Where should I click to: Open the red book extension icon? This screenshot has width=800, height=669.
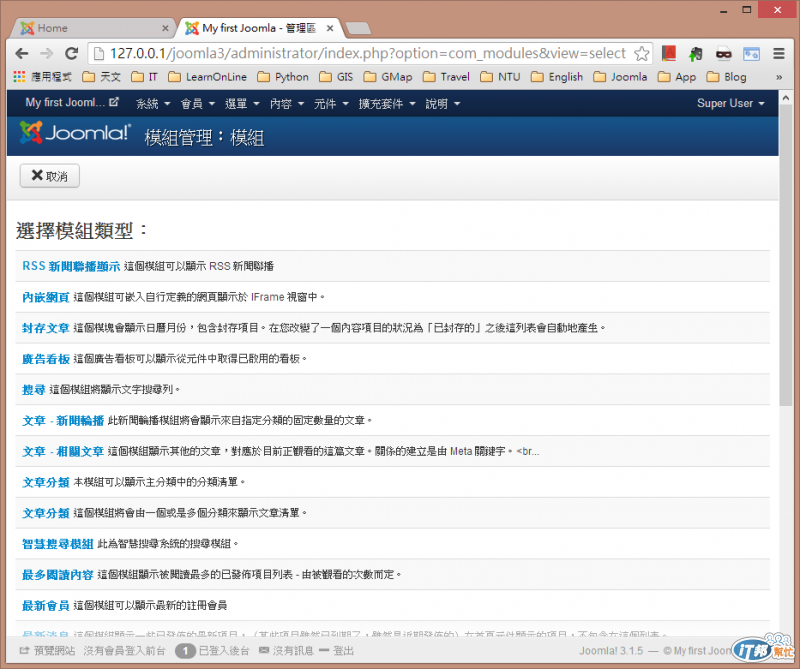669,53
